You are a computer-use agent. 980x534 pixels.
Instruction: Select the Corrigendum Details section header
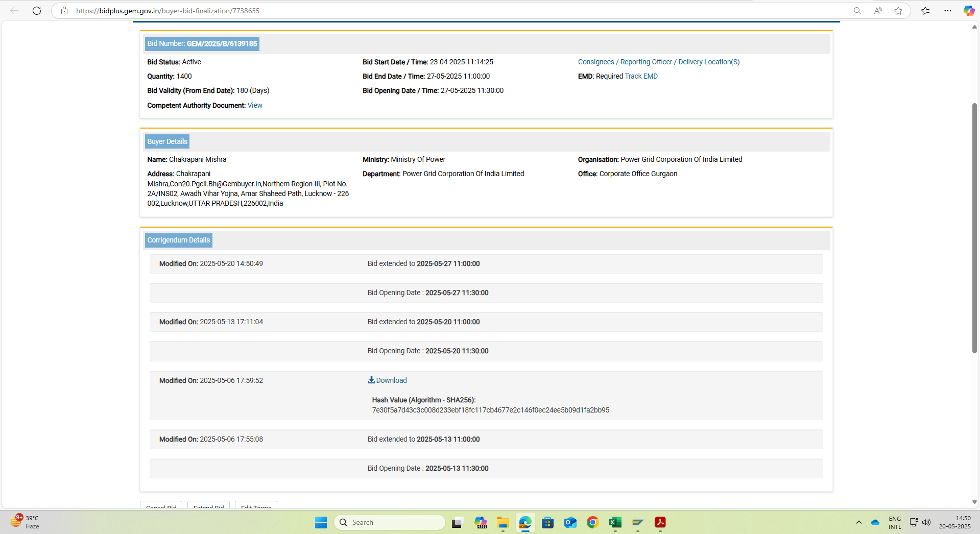(179, 240)
